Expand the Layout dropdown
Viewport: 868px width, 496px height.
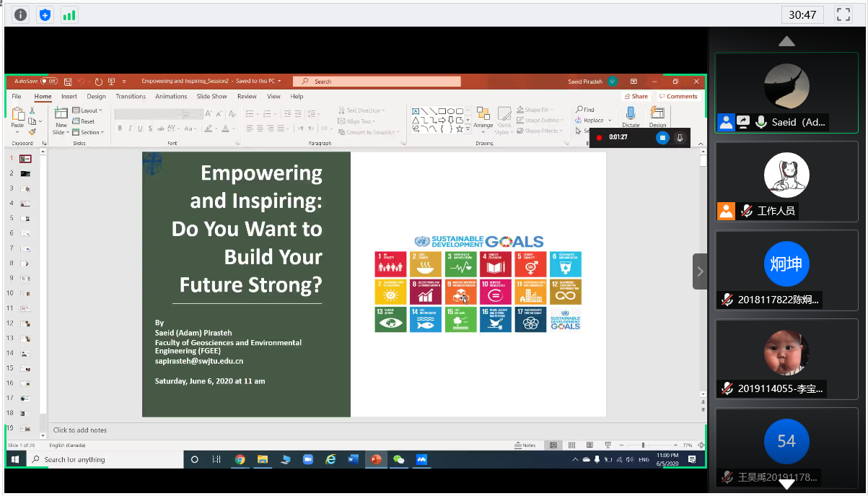point(90,110)
